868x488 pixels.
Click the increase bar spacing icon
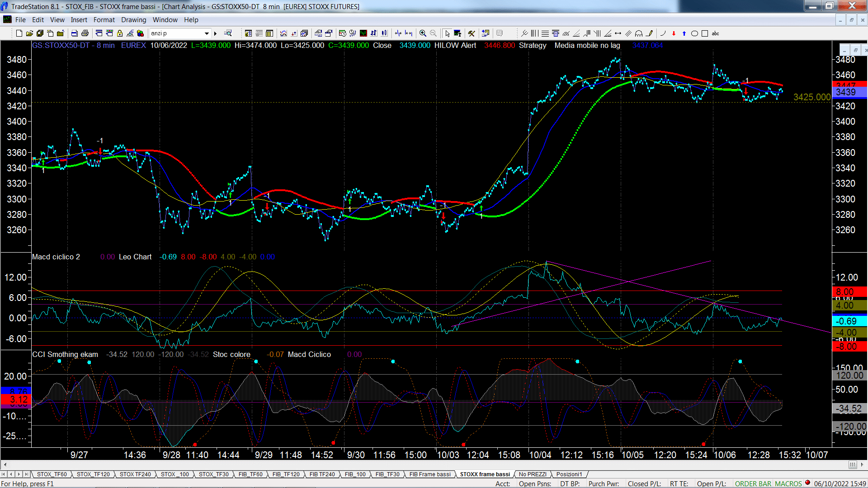click(409, 33)
